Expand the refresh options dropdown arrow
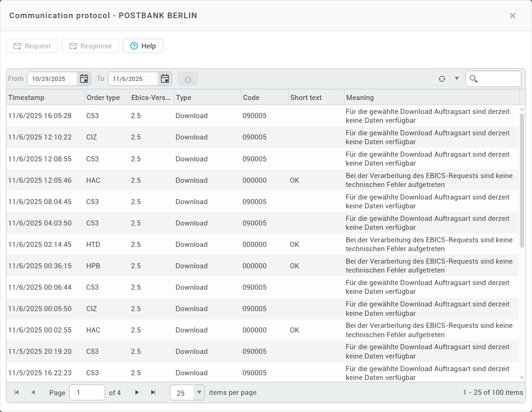 [457, 79]
